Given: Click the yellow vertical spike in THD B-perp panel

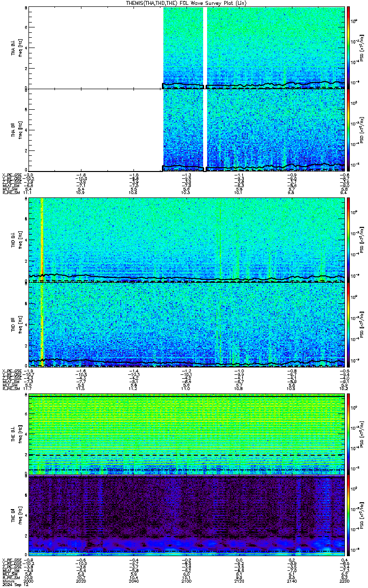Looking at the screenshot, I should [x=42, y=240].
